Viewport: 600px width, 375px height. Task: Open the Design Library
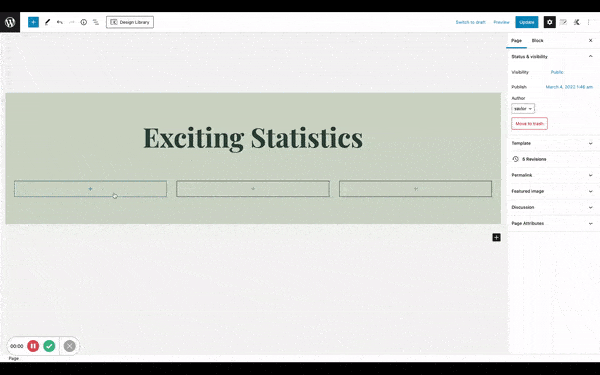pos(130,22)
